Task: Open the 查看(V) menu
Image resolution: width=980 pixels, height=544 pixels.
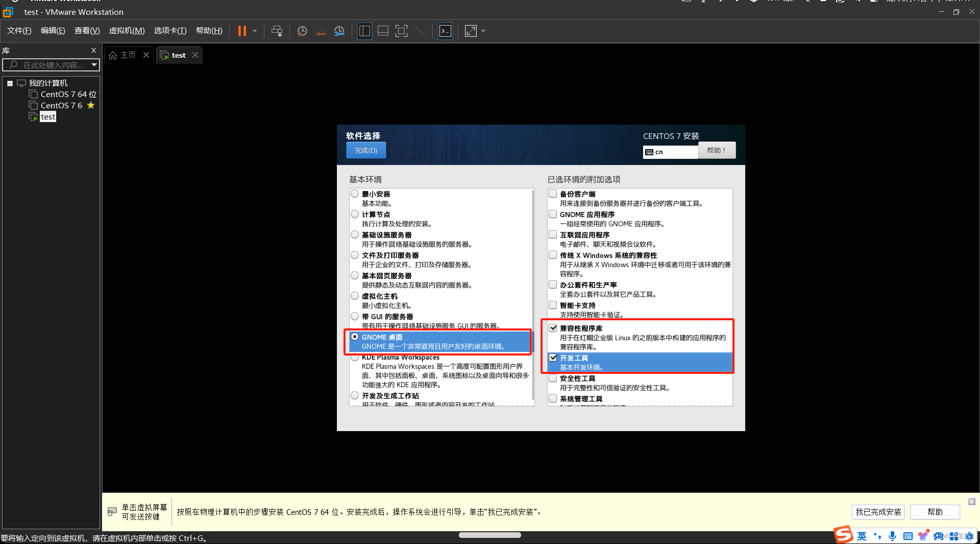Action: (x=87, y=31)
